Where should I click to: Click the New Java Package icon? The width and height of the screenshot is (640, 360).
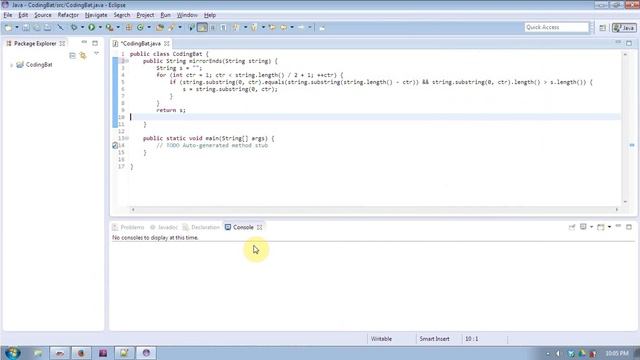129,27
